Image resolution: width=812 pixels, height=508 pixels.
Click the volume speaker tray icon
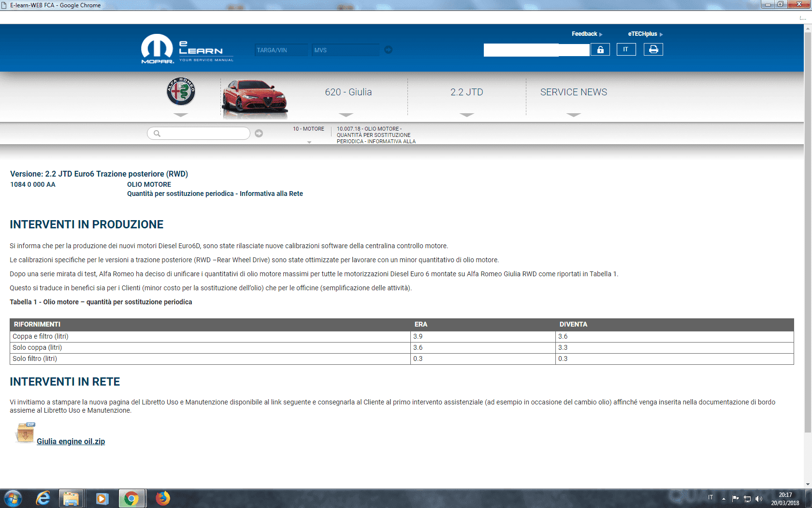point(759,499)
